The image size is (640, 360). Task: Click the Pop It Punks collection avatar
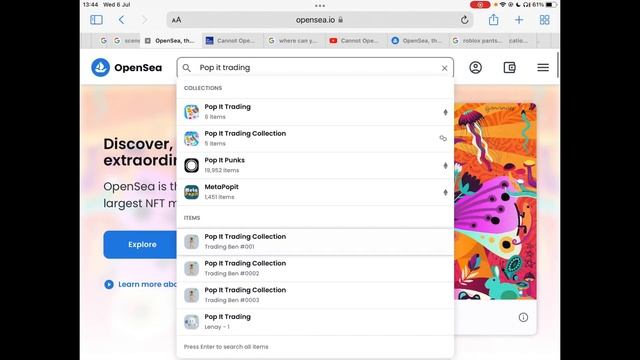pos(191,165)
